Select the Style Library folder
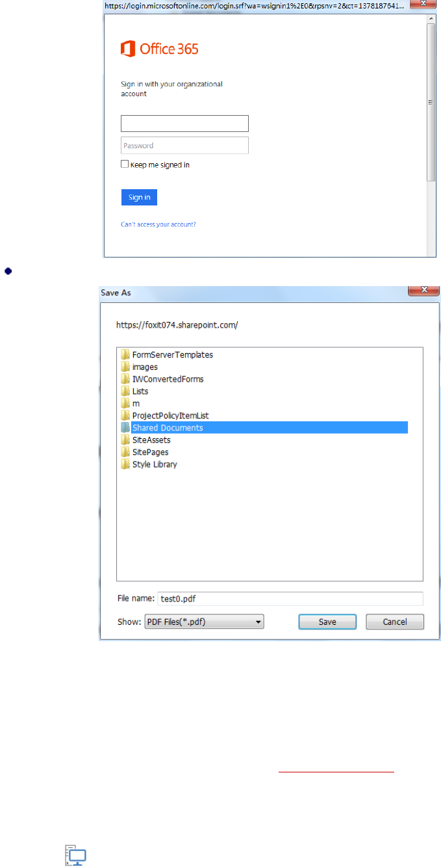This screenshot has width=441, height=868. click(155, 464)
